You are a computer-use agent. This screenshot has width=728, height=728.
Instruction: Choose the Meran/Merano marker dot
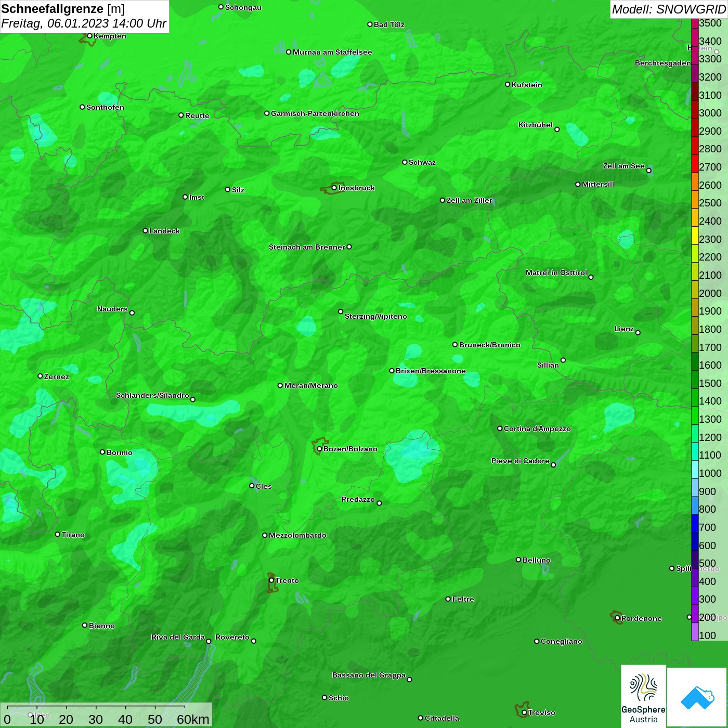click(x=280, y=385)
